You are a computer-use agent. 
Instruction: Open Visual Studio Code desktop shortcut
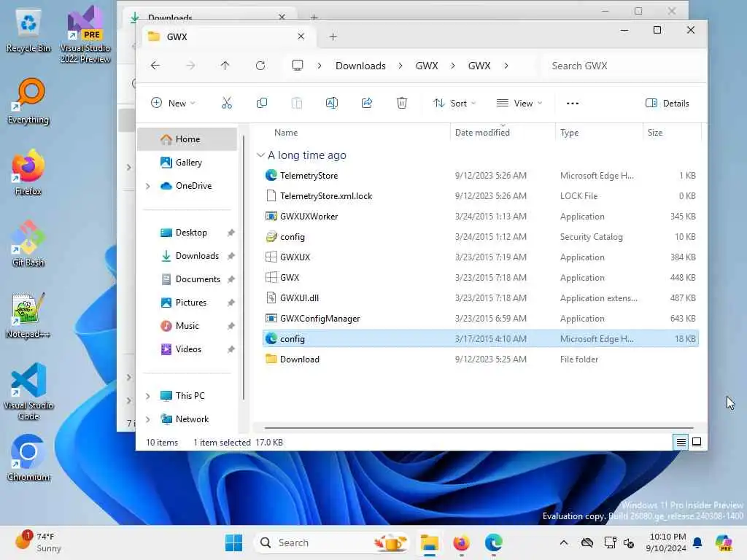[x=28, y=392]
